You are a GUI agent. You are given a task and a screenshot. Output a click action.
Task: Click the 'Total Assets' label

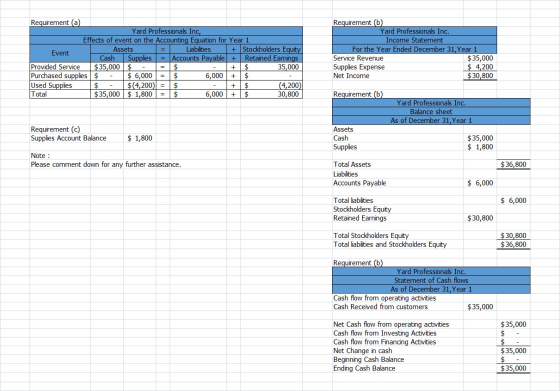[x=352, y=165]
